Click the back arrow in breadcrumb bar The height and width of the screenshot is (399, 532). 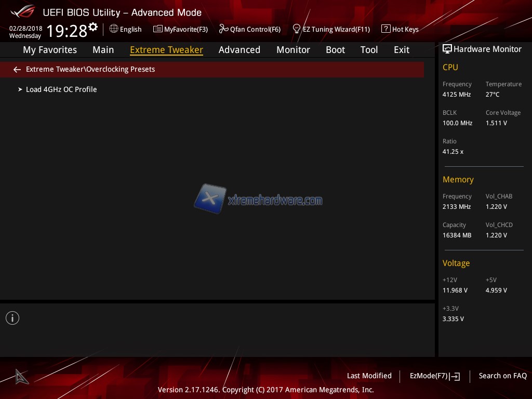point(17,70)
